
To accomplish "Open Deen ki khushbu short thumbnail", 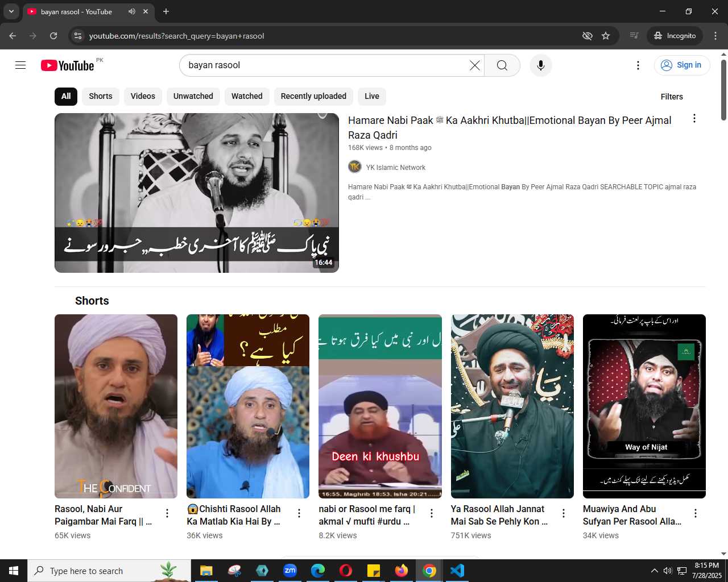I will 380,406.
